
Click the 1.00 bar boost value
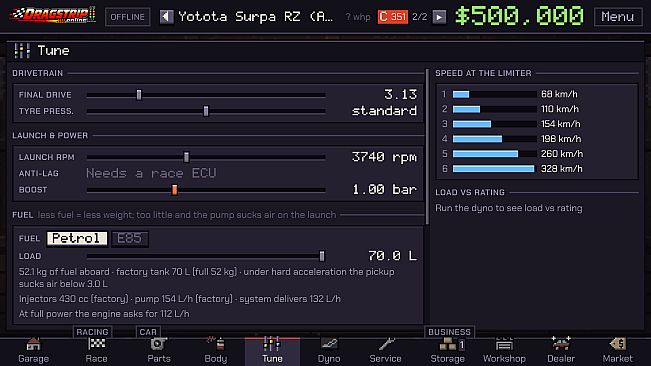384,190
